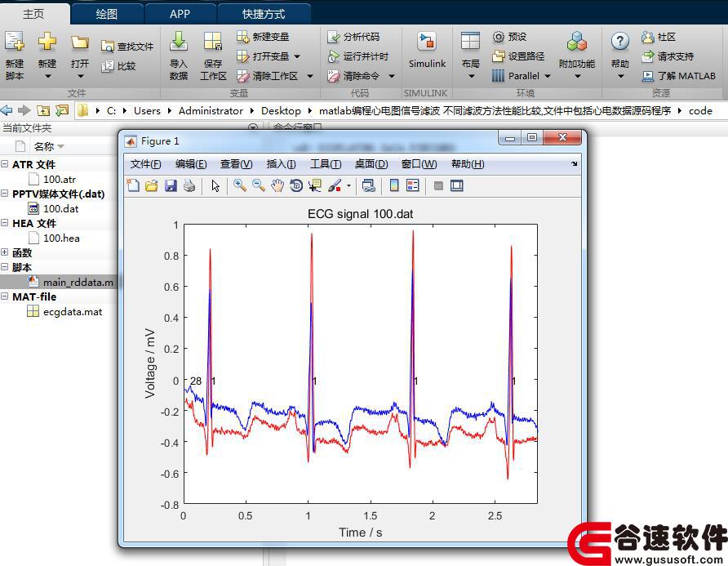Print figure using printer icon
Image resolution: width=728 pixels, height=566 pixels.
pyautogui.click(x=189, y=185)
